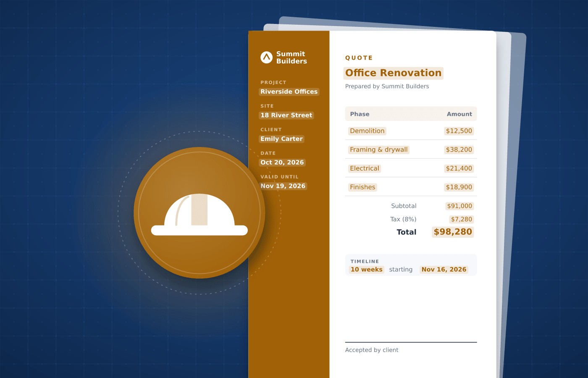Click the $18,900 amount
Viewport: 588px width, 378px height.
[x=459, y=187]
